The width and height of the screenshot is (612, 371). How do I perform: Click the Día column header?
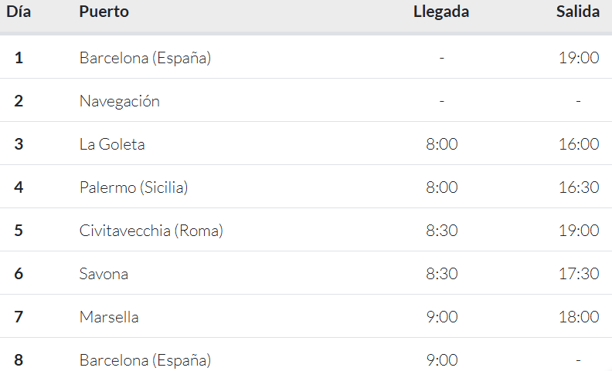[x=18, y=12]
